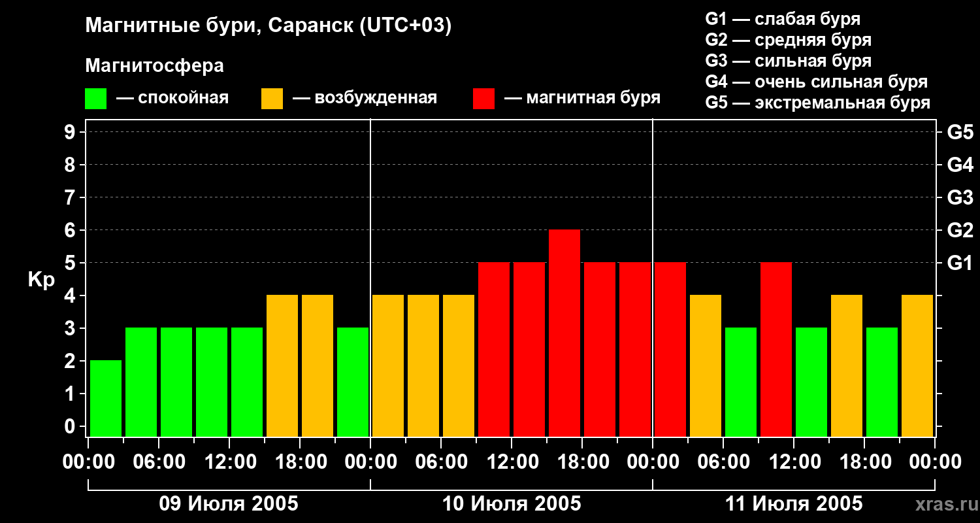Click the '— спокойная' legend label
Screen dimensions: 980x523
click(x=172, y=98)
